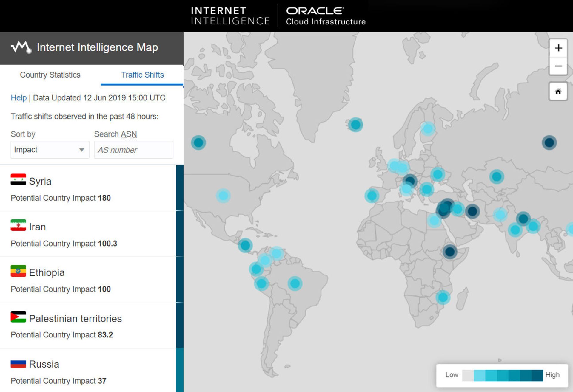Screen dimensions: 573x392
Task: Click the Palestinian territories flag icon
Action: click(x=18, y=317)
